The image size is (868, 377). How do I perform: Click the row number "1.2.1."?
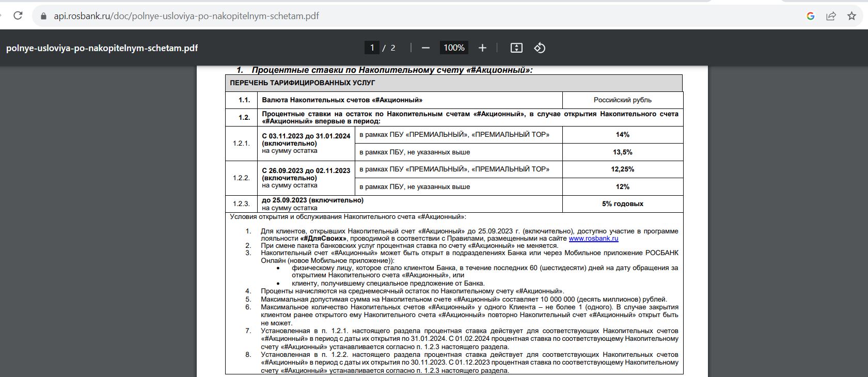click(241, 143)
